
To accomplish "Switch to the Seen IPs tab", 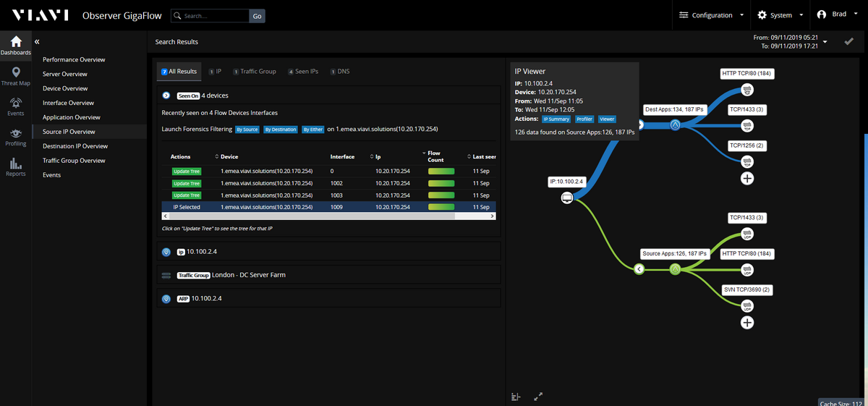I will pyautogui.click(x=302, y=72).
